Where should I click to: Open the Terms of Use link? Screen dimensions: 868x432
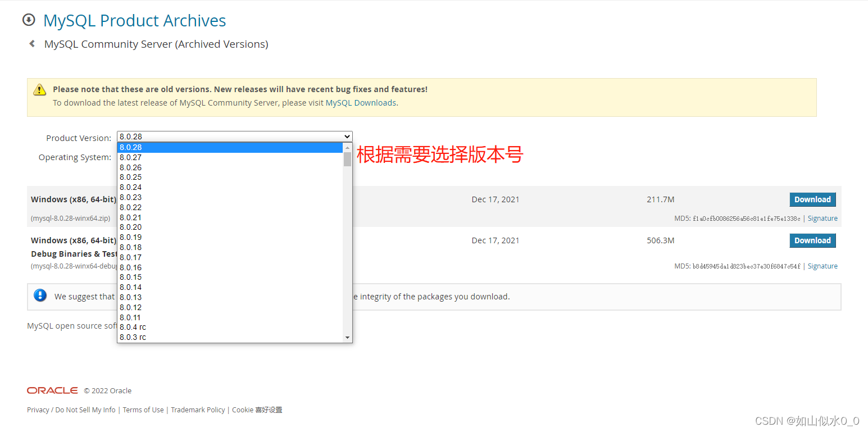[x=143, y=410]
